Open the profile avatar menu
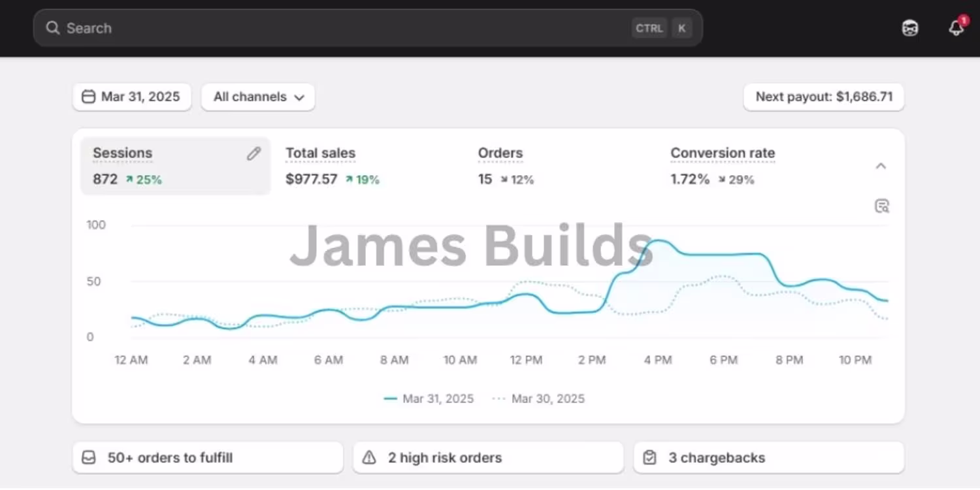 coord(910,28)
